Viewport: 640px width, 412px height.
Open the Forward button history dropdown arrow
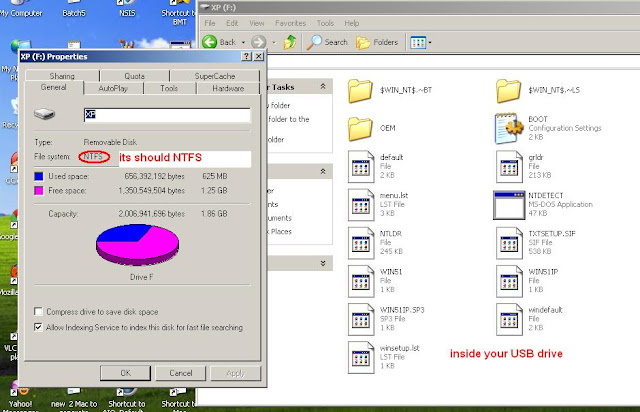click(274, 42)
